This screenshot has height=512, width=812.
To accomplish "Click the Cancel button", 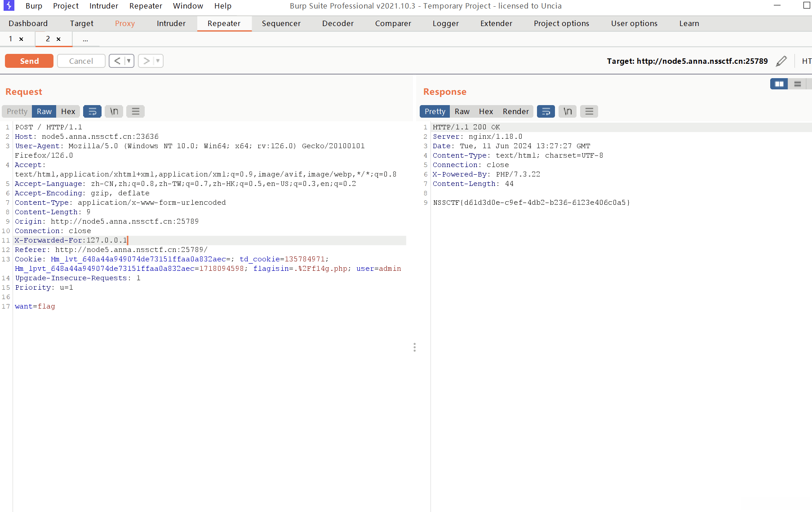I will click(x=81, y=61).
